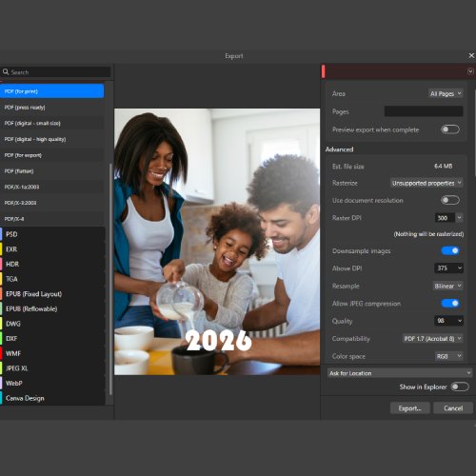Choose DWG export format

tap(52, 324)
